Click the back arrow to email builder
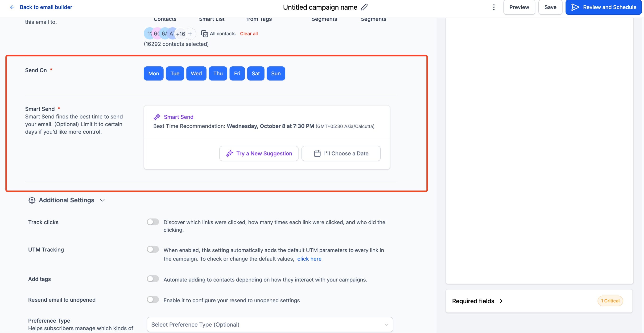Image resolution: width=644 pixels, height=333 pixels. [x=12, y=7]
